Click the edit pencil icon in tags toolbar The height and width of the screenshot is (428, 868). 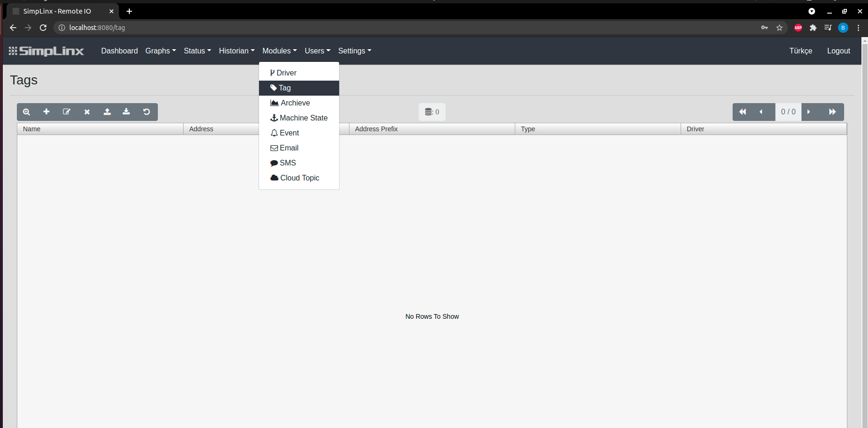coord(67,112)
